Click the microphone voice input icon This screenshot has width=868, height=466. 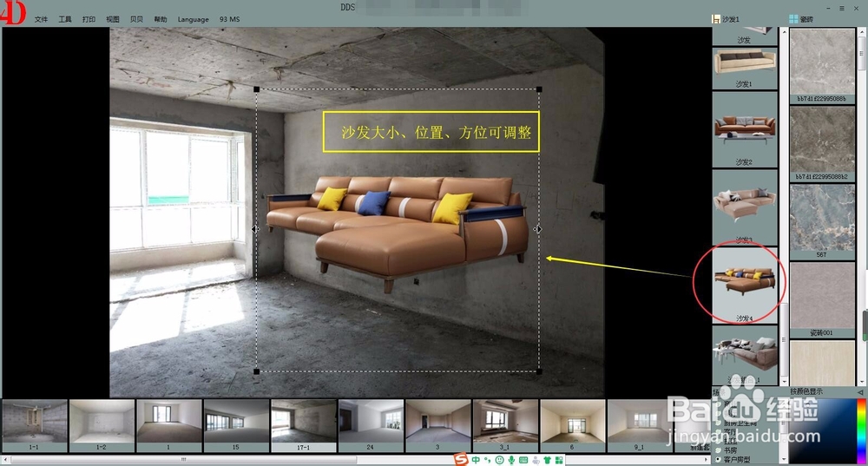[x=511, y=460]
